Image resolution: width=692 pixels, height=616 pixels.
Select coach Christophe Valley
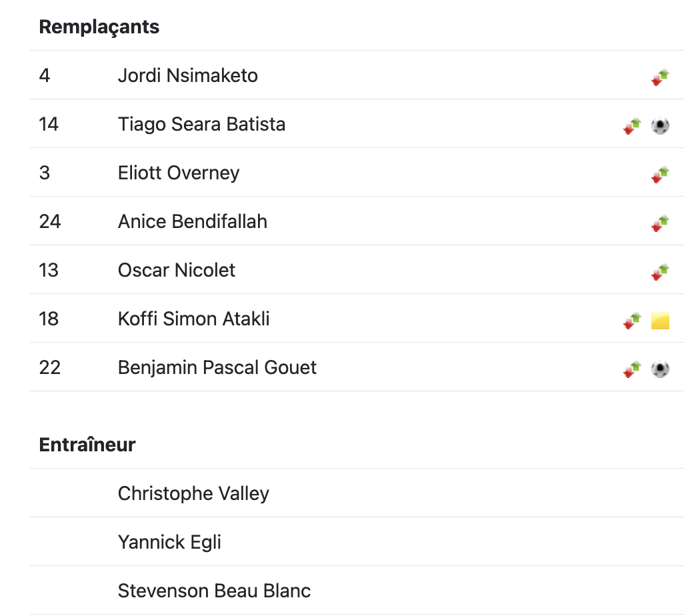coord(193,493)
